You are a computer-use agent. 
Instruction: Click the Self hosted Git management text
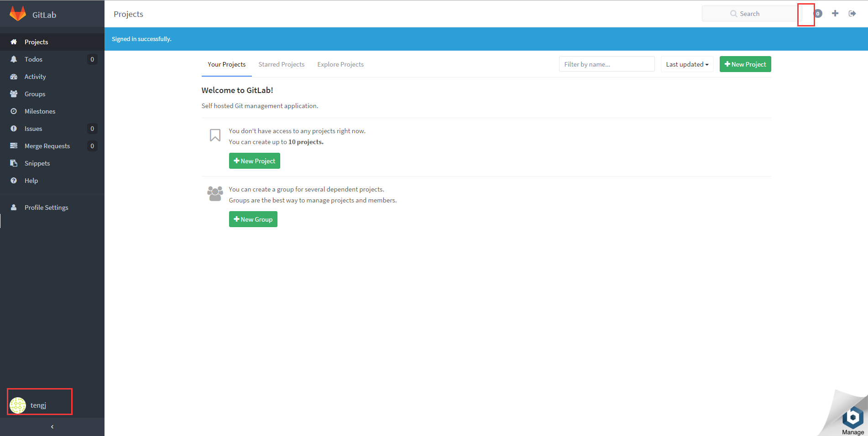pyautogui.click(x=260, y=106)
